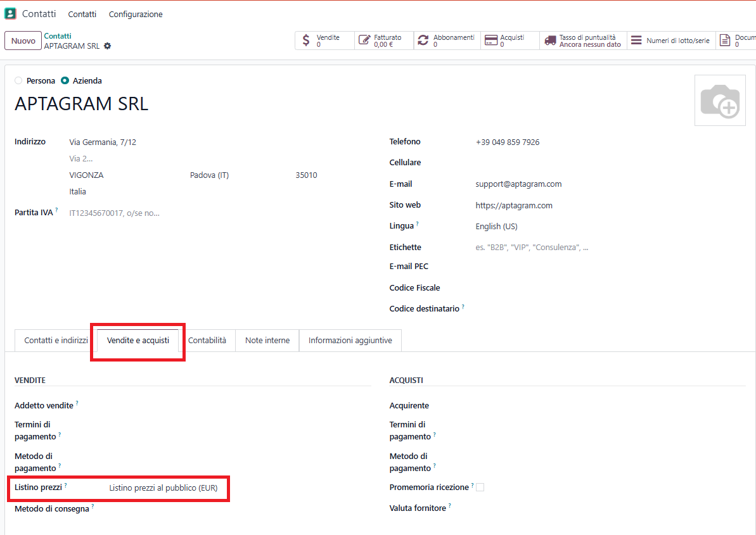Switch to Informazioni aggiuntive tab
This screenshot has height=535, width=756.
pyautogui.click(x=350, y=341)
